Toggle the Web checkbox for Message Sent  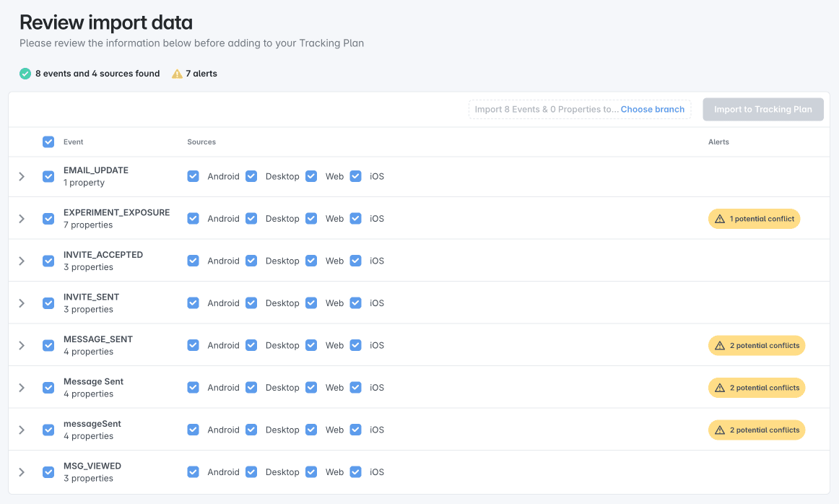(x=310, y=387)
